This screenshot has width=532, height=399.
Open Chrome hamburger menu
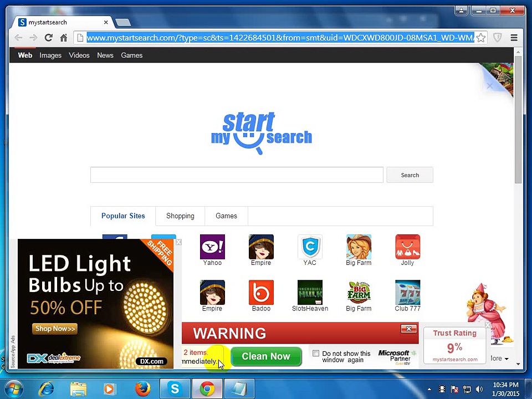point(514,38)
